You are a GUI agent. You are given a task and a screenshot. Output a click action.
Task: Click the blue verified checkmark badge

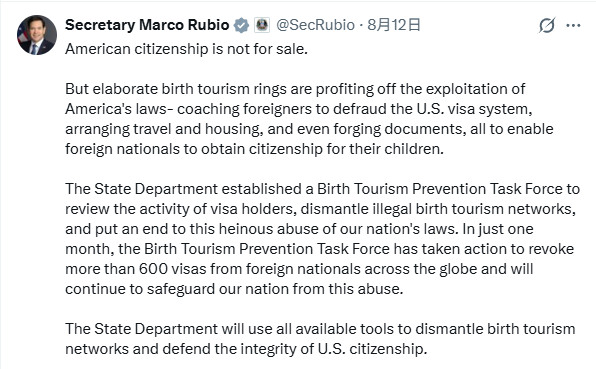pyautogui.click(x=241, y=25)
